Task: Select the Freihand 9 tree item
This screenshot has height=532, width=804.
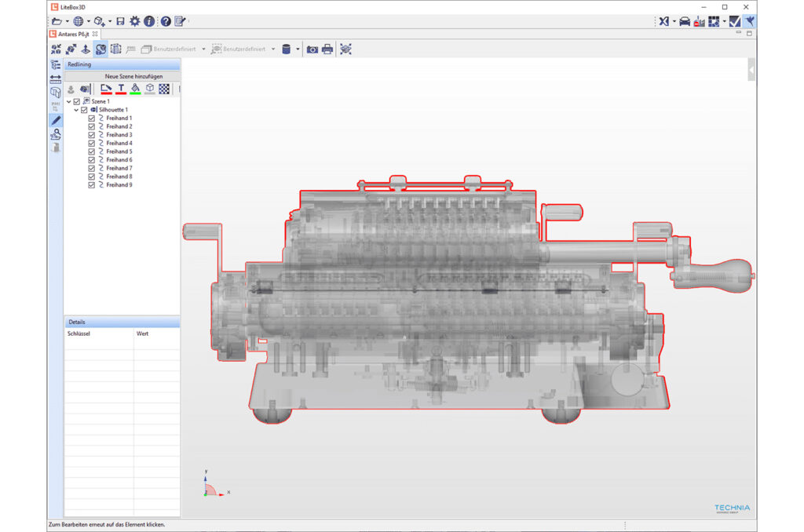Action: click(x=119, y=185)
